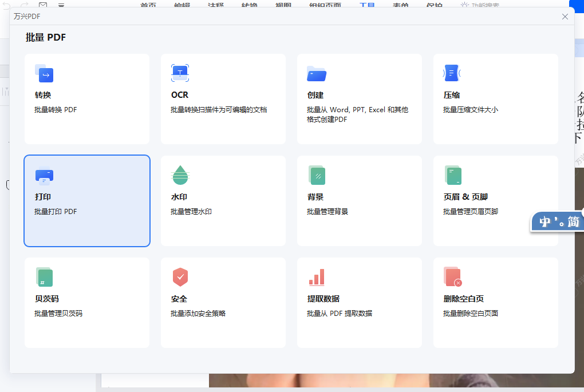Screen dimensions: 584x392
Task: Launch the 提取数据 data extraction tool
Action: [359, 302]
